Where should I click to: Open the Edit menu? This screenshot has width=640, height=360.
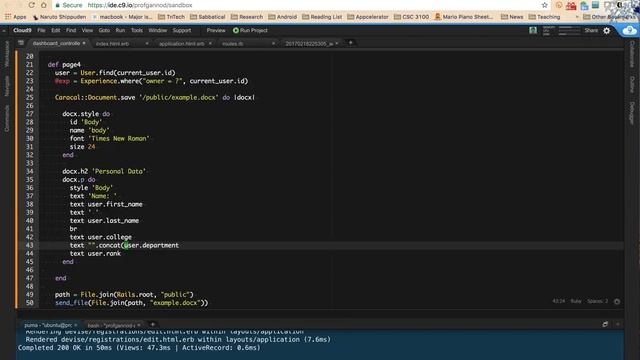(56, 30)
